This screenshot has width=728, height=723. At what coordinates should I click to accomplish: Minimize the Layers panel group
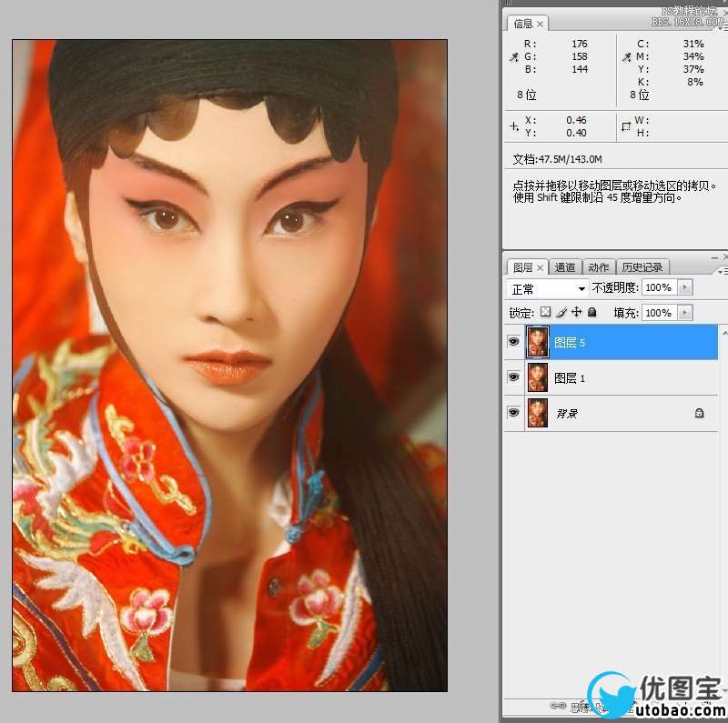point(714,257)
